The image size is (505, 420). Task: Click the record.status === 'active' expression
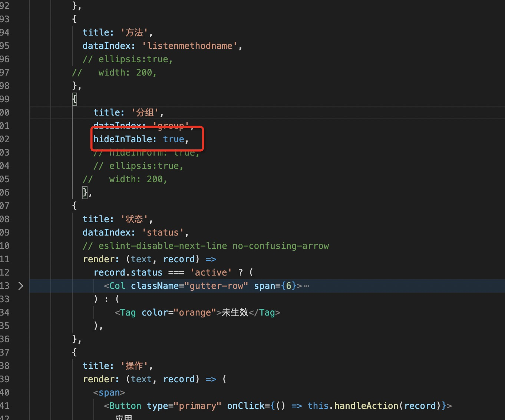click(156, 272)
